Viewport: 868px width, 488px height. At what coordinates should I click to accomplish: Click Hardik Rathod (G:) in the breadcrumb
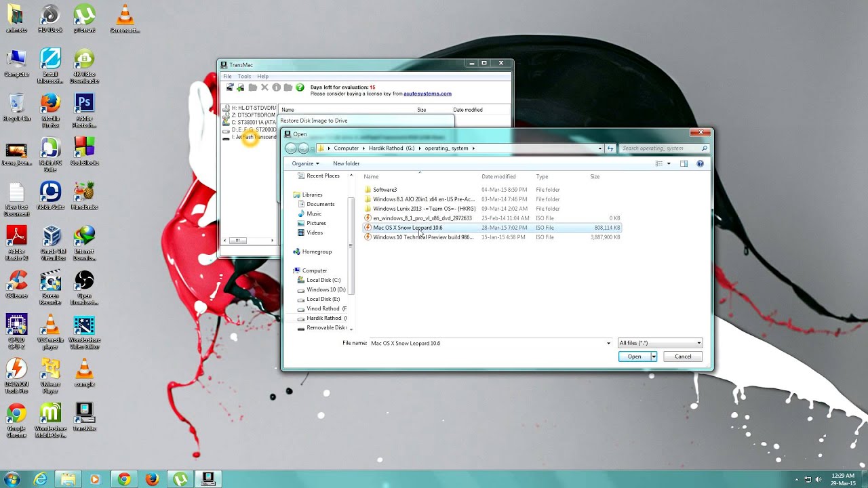click(391, 148)
